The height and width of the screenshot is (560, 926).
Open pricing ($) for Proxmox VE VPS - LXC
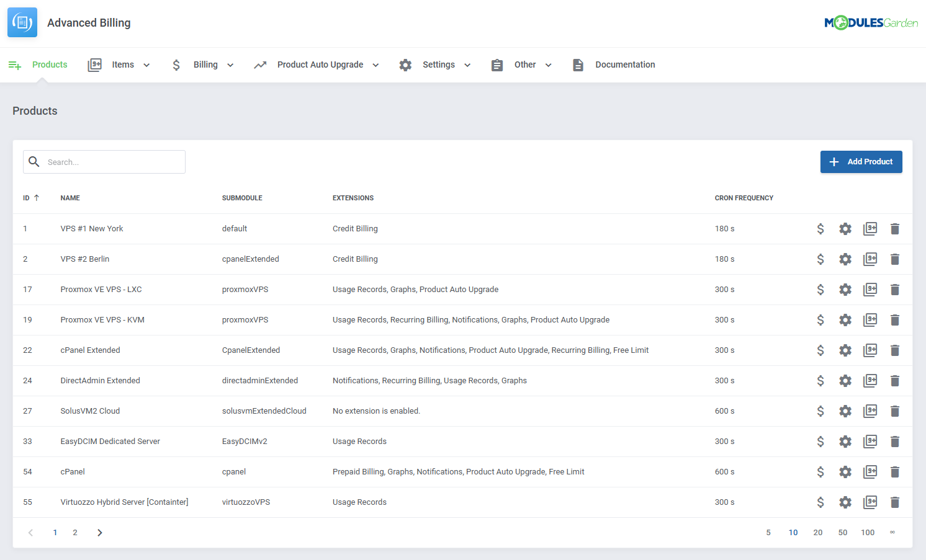(x=820, y=290)
